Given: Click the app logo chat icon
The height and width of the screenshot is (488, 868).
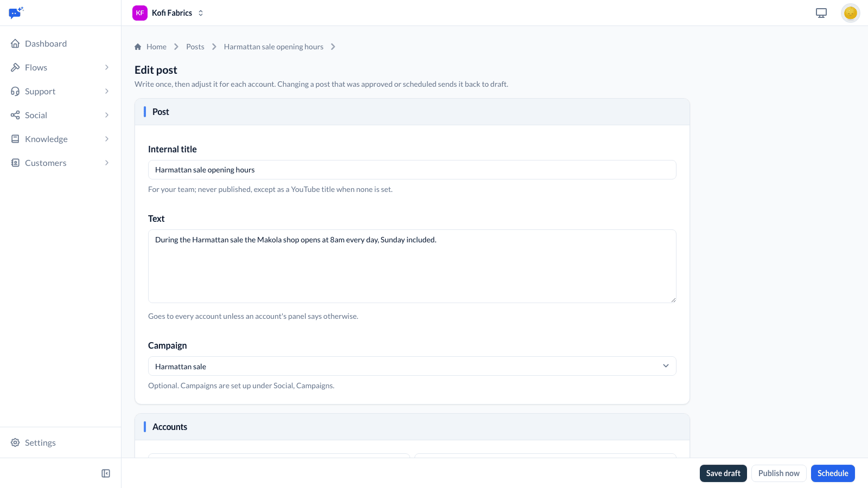Looking at the screenshot, I should click(x=16, y=12).
